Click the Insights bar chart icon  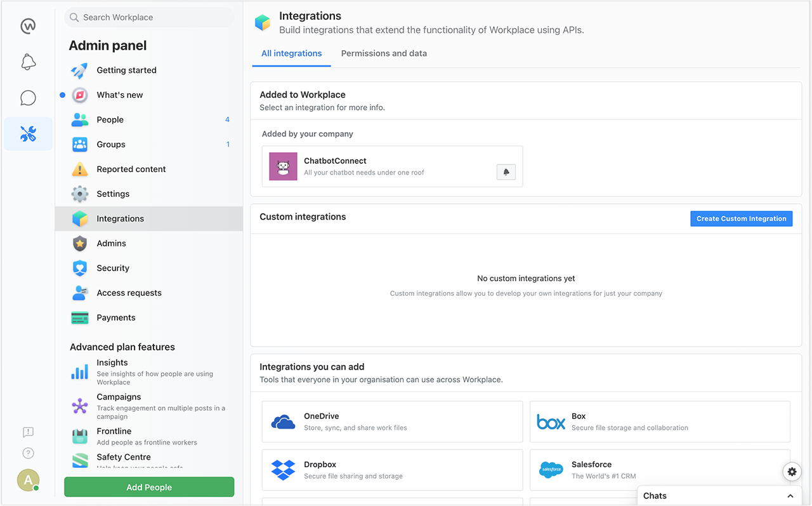click(x=80, y=372)
